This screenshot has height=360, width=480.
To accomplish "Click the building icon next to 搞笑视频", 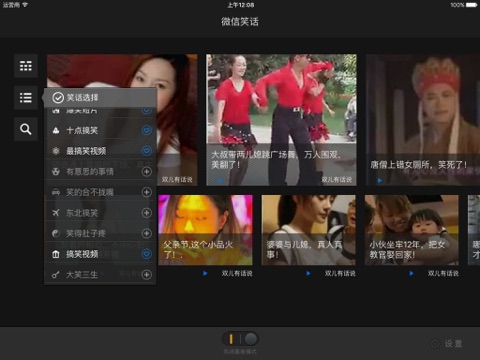I will [56, 254].
